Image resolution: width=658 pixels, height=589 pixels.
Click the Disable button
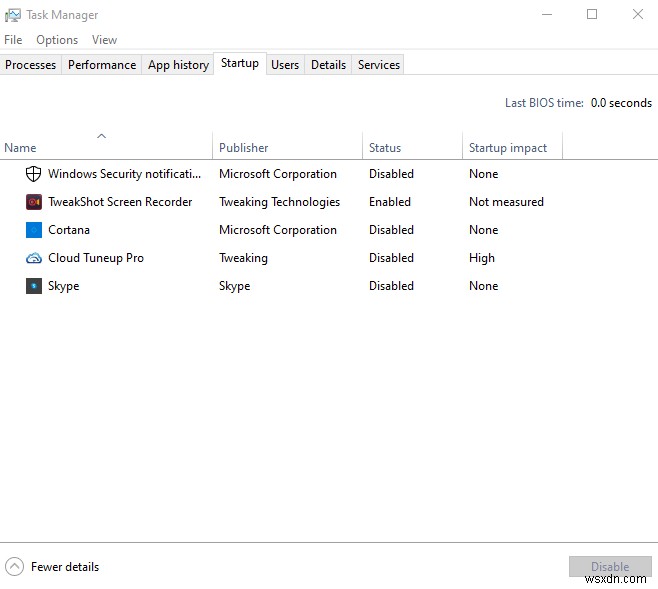[610, 567]
